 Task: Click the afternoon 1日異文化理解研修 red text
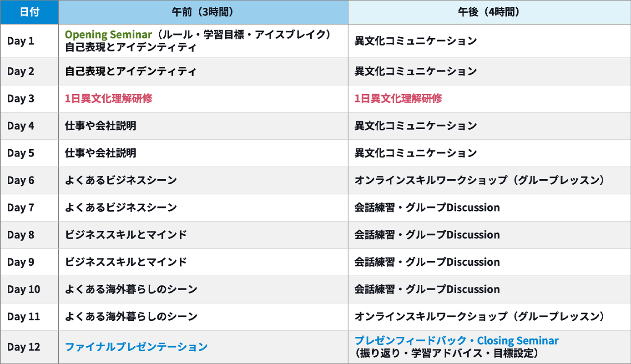point(398,99)
